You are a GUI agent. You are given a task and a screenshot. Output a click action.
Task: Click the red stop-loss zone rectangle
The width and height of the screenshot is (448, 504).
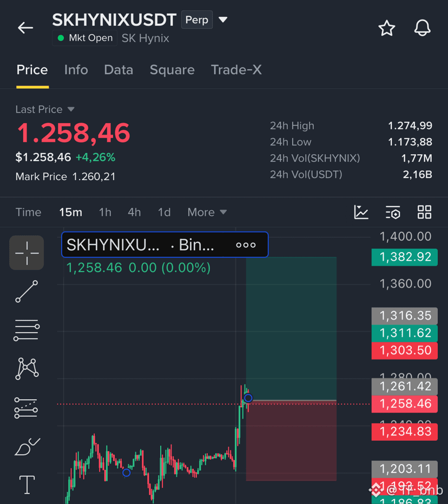(291, 441)
